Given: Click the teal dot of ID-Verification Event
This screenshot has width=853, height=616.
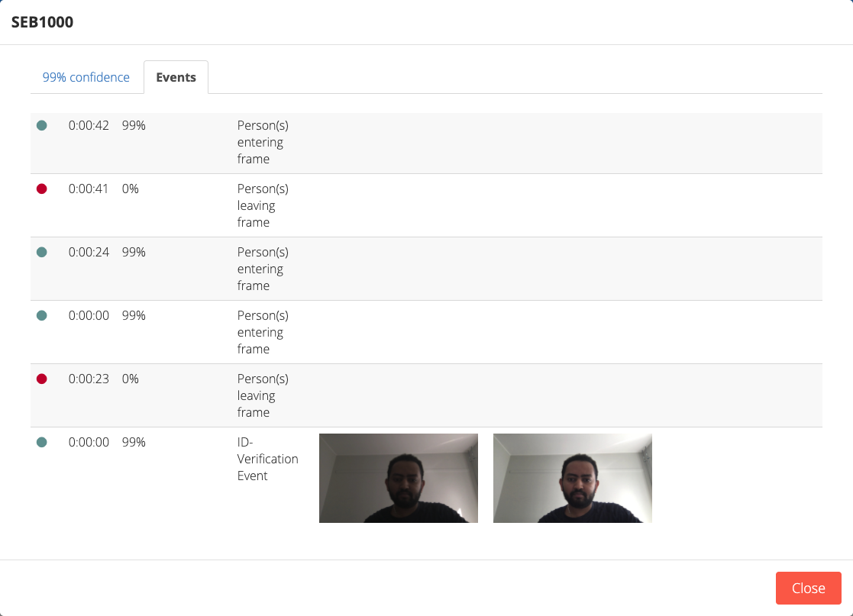Looking at the screenshot, I should (42, 442).
